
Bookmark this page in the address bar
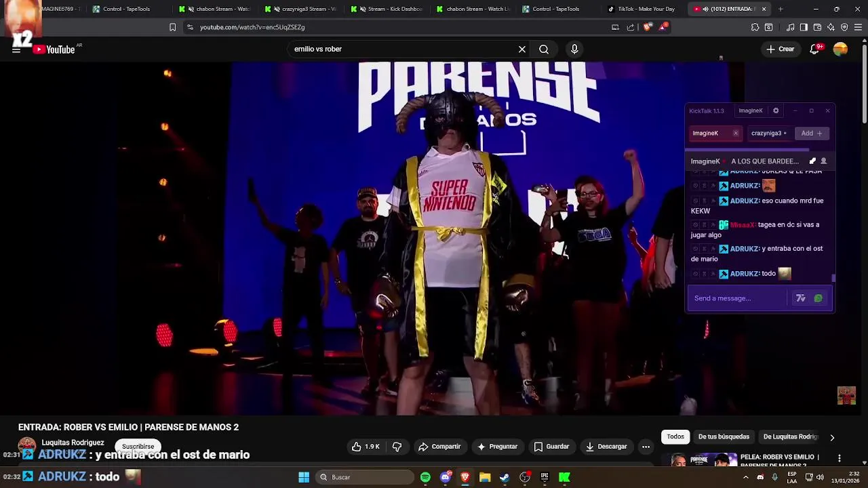coord(172,27)
